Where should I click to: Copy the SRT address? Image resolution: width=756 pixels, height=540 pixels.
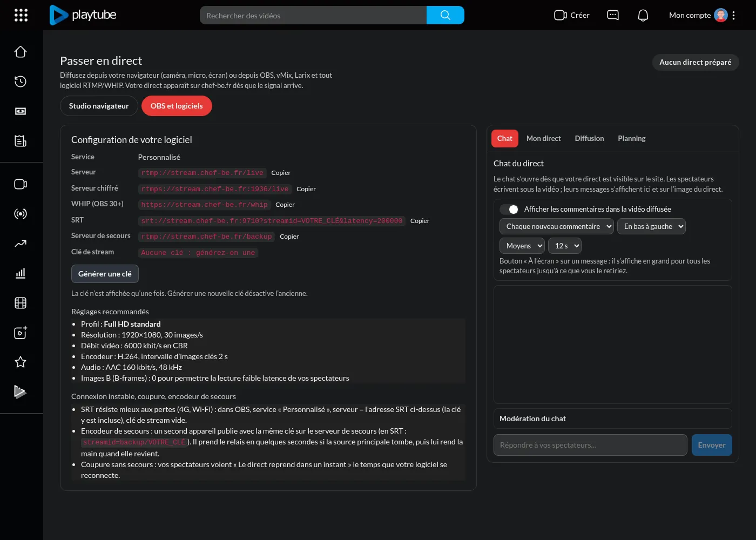coord(420,221)
